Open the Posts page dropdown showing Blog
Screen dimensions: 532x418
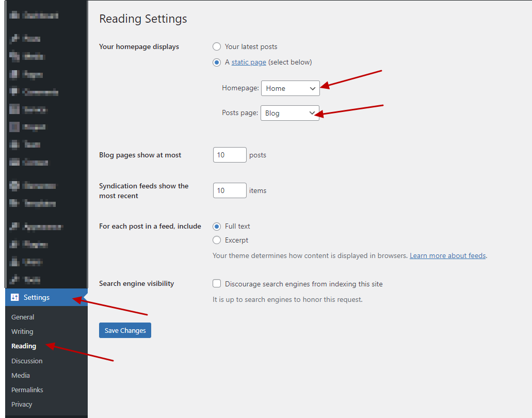pos(290,113)
